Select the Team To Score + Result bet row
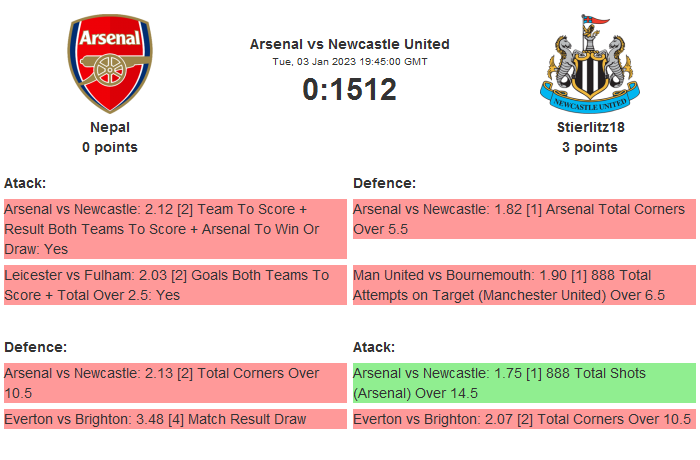The width and height of the screenshot is (700, 460). coord(174,229)
